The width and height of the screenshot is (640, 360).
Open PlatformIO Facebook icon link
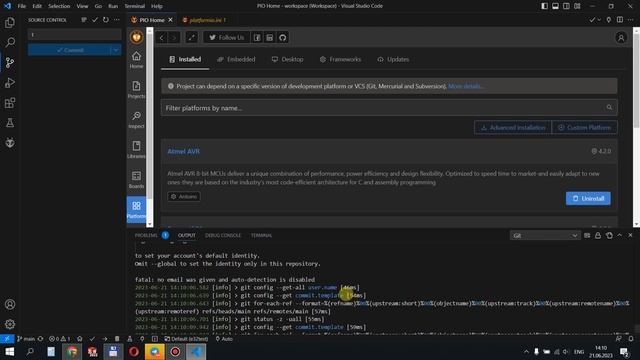point(257,38)
